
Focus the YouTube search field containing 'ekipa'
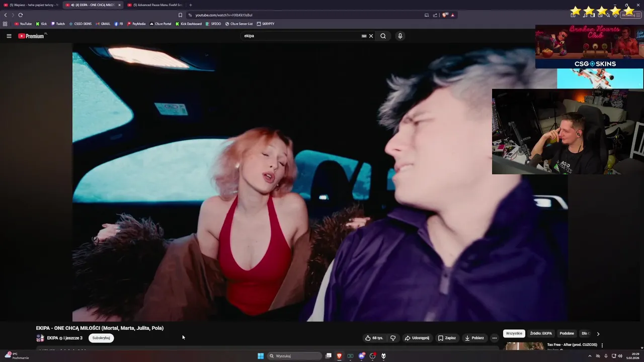pos(302,36)
